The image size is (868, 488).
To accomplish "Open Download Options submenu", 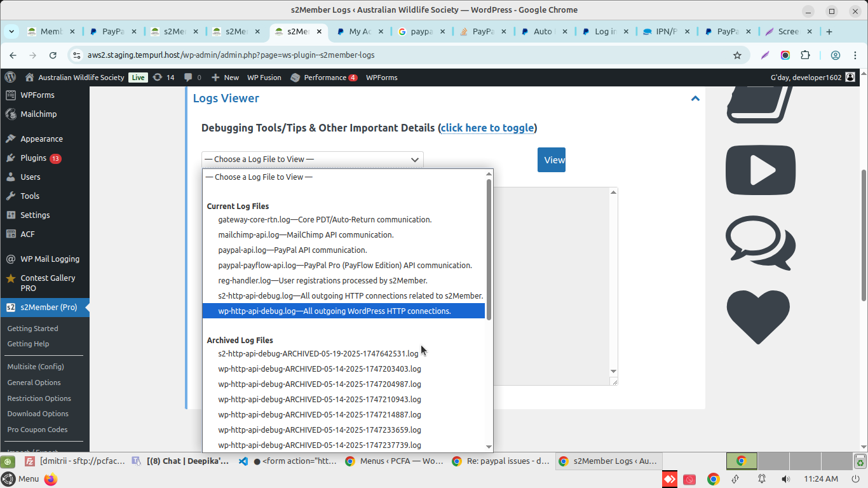I will (37, 414).
